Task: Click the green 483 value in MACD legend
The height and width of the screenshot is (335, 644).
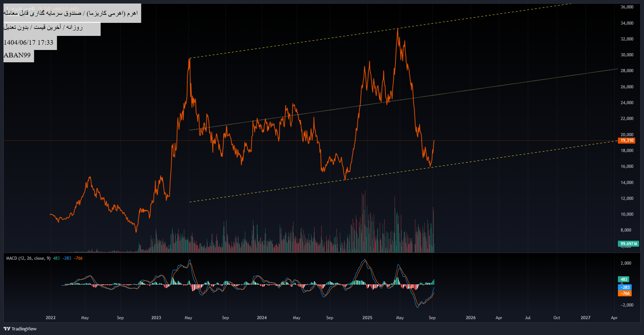Action: click(56, 258)
